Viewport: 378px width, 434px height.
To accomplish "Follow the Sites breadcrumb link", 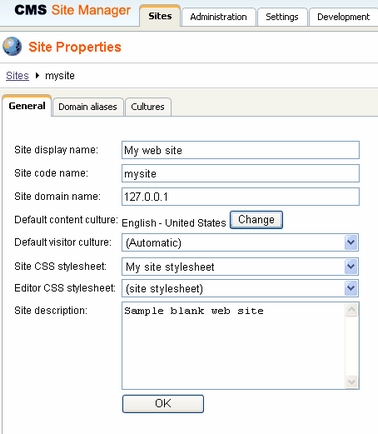I will tap(17, 76).
